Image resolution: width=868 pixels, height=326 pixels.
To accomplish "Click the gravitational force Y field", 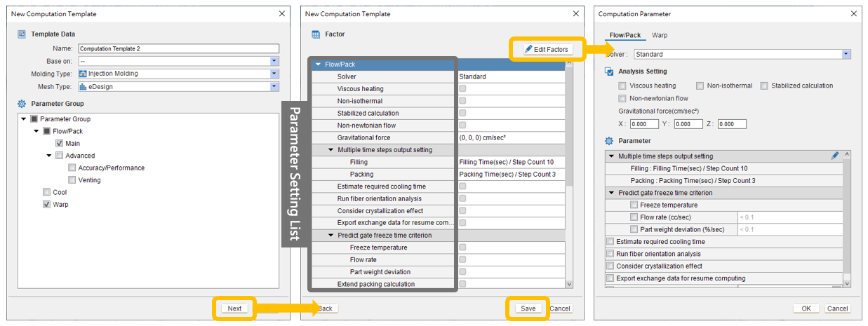I will click(688, 124).
